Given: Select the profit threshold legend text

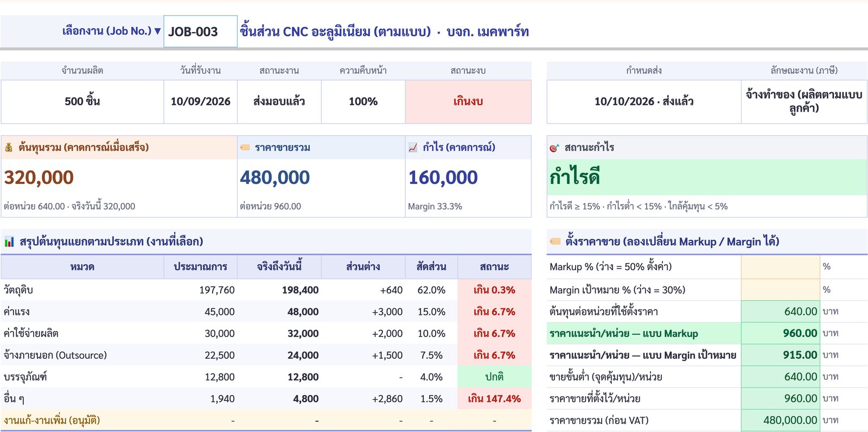Looking at the screenshot, I should 639,206.
